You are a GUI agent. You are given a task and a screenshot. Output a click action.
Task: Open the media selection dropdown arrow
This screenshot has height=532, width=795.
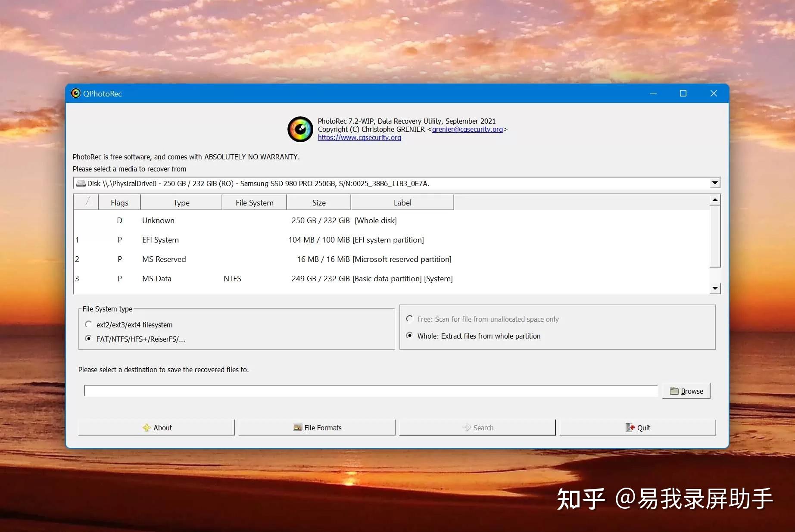coord(715,183)
